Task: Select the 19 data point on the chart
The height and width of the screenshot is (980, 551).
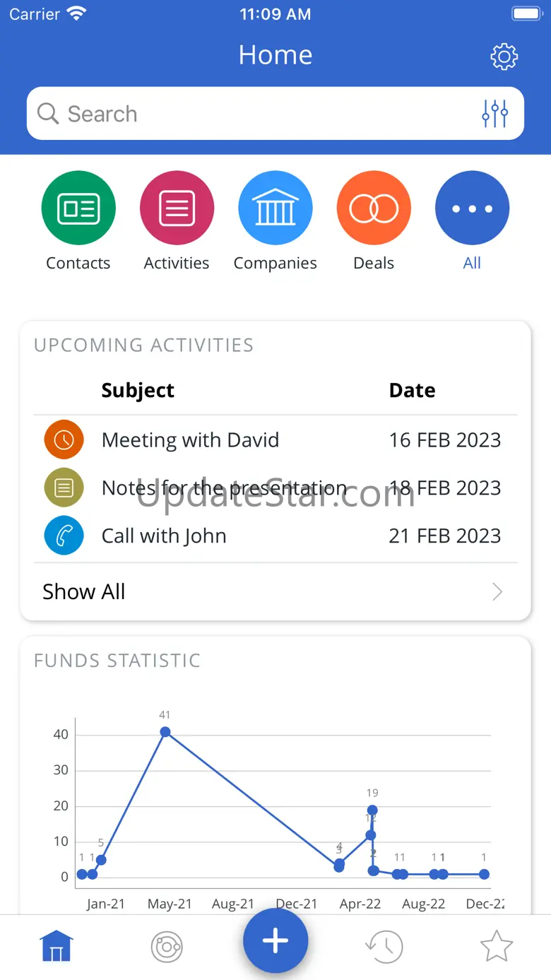Action: click(x=372, y=810)
